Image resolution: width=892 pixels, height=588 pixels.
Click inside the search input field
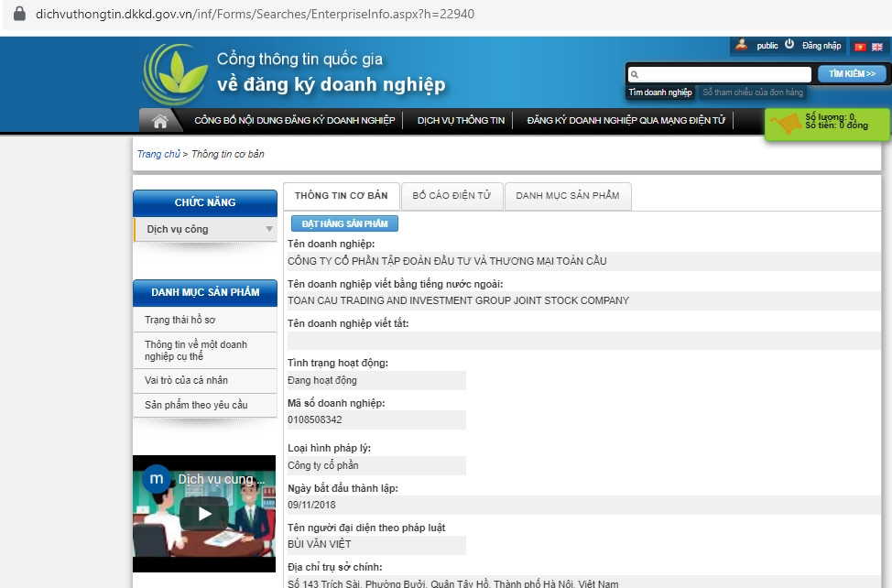click(723, 72)
